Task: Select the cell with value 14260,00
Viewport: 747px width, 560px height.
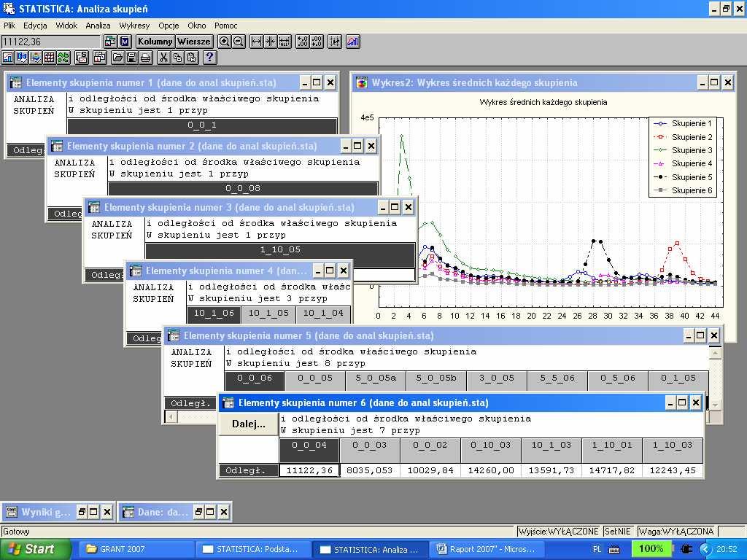Action: (x=491, y=470)
